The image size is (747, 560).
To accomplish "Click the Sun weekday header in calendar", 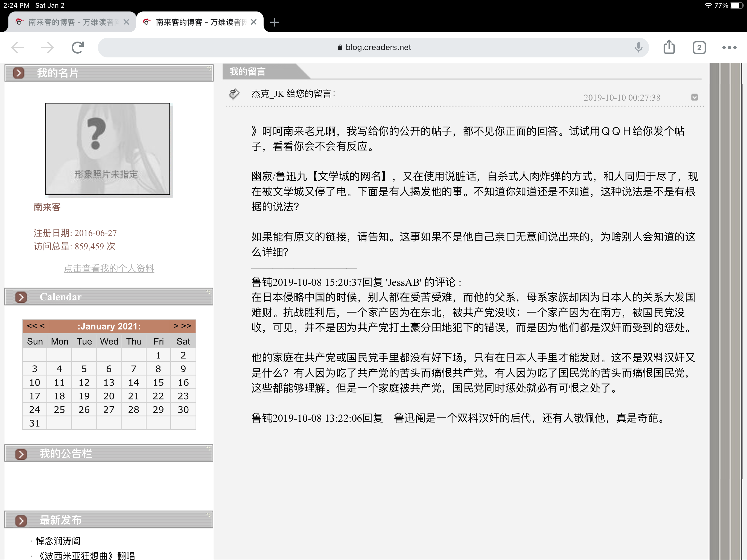I will pos(34,342).
